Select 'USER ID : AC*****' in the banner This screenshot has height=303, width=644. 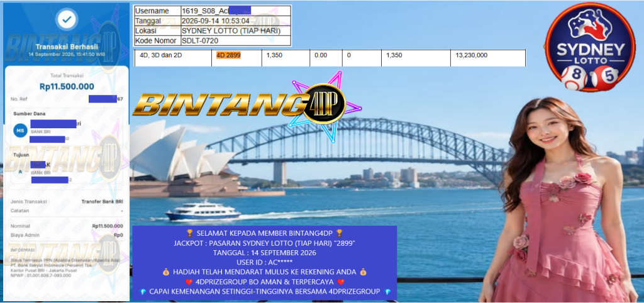[x=265, y=262]
